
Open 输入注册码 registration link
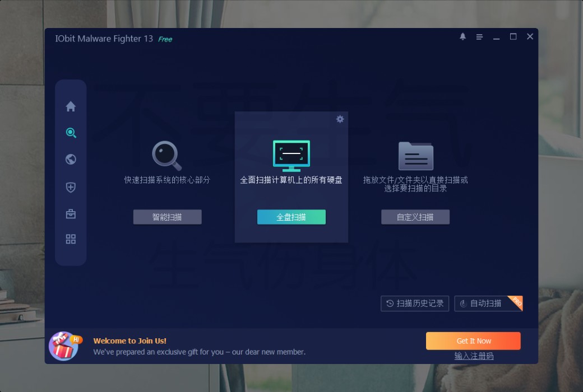pos(473,356)
